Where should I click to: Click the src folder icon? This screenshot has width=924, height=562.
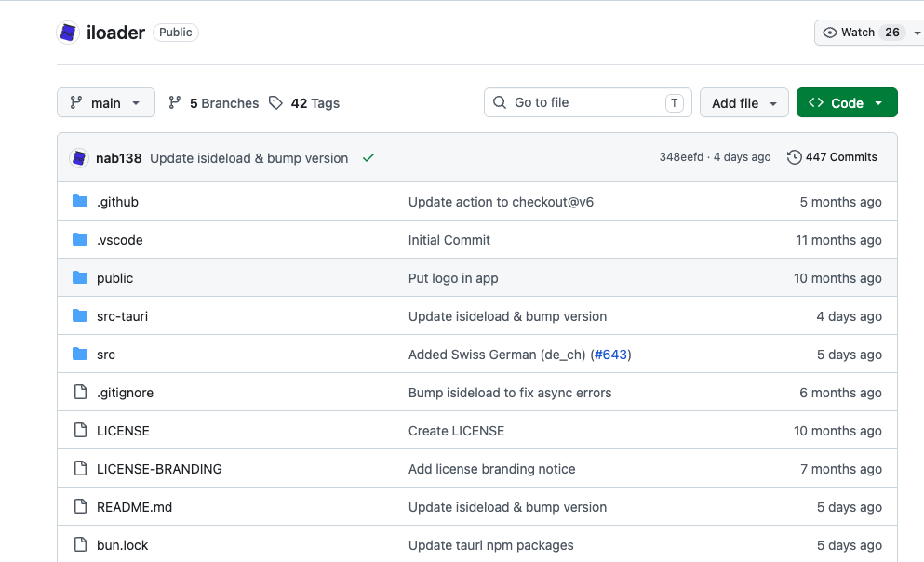point(80,355)
